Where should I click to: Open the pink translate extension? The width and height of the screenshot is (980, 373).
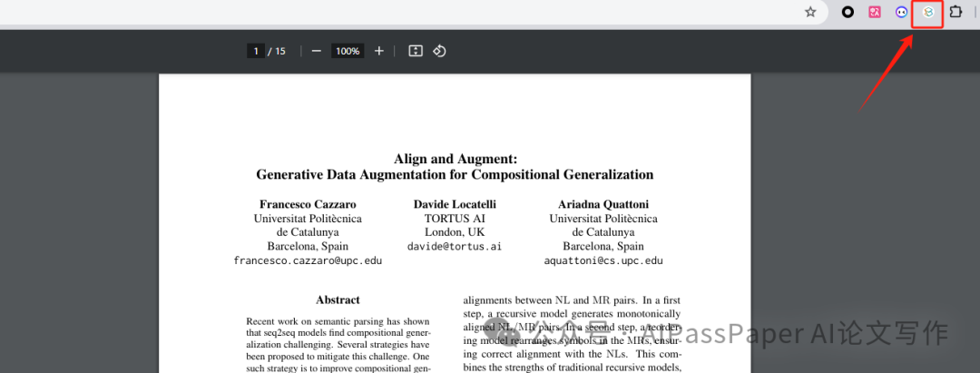click(875, 12)
